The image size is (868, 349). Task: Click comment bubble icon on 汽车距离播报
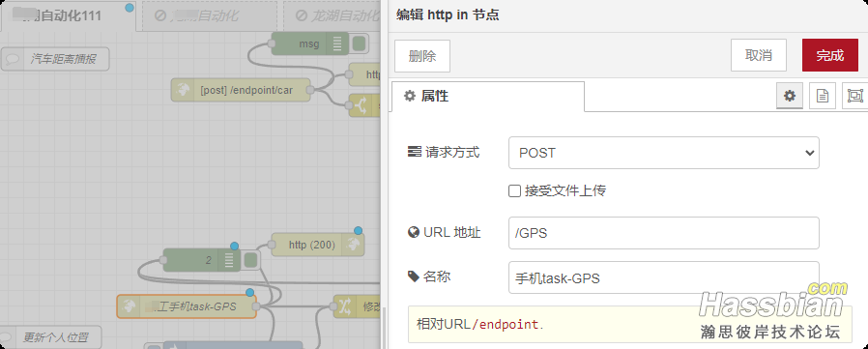(13, 59)
